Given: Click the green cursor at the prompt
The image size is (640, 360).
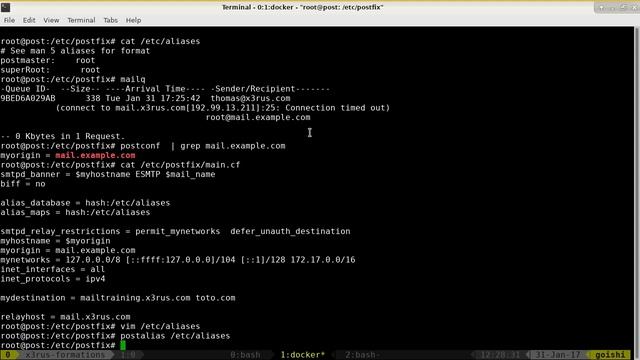Looking at the screenshot, I should [123, 345].
